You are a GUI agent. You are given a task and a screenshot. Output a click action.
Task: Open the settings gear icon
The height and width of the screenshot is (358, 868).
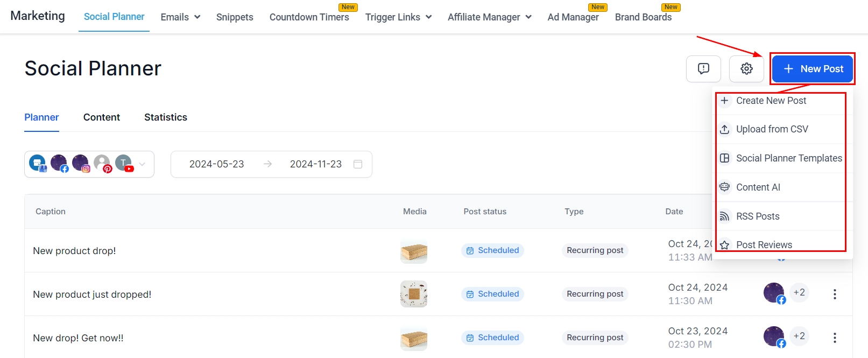pyautogui.click(x=746, y=69)
